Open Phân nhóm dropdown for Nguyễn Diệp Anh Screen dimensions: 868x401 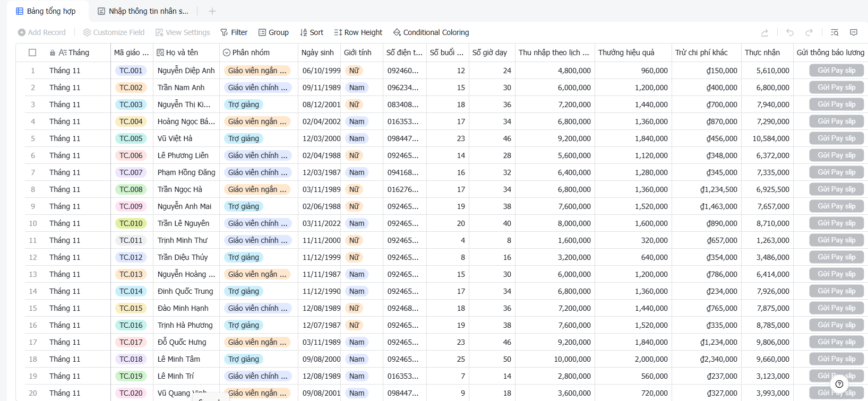pos(257,71)
